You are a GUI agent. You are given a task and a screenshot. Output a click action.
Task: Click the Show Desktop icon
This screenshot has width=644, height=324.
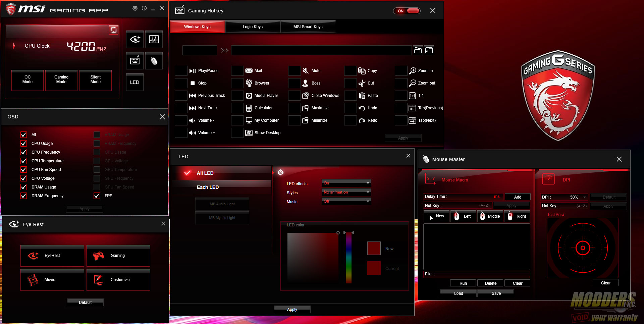click(x=249, y=133)
